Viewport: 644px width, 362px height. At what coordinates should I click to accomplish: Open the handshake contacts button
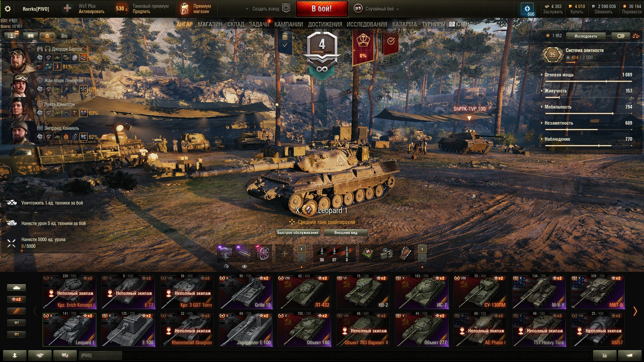point(40,355)
